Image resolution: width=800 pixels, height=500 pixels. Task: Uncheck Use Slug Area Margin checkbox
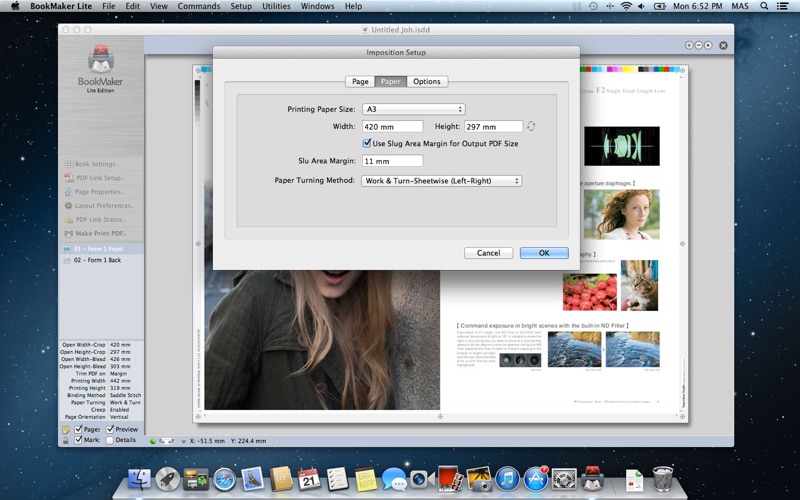coord(367,143)
